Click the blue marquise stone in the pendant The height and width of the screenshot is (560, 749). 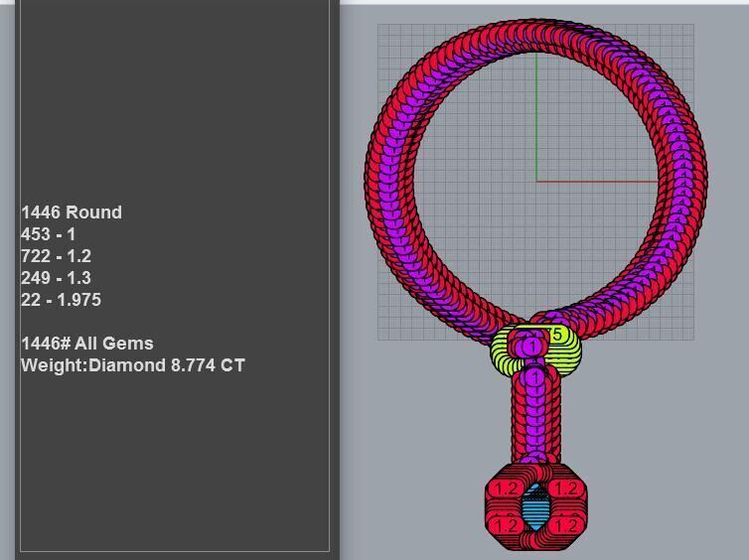click(x=534, y=507)
